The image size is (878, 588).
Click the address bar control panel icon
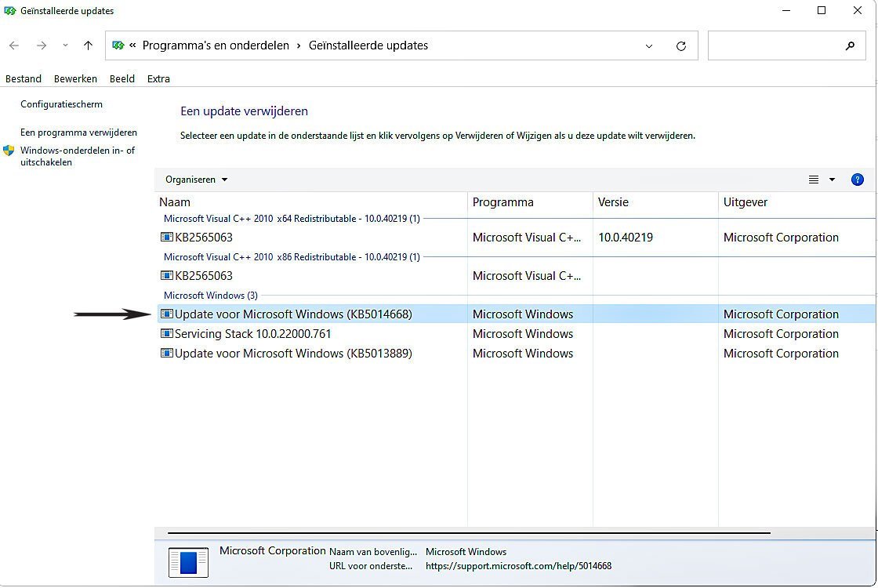118,45
